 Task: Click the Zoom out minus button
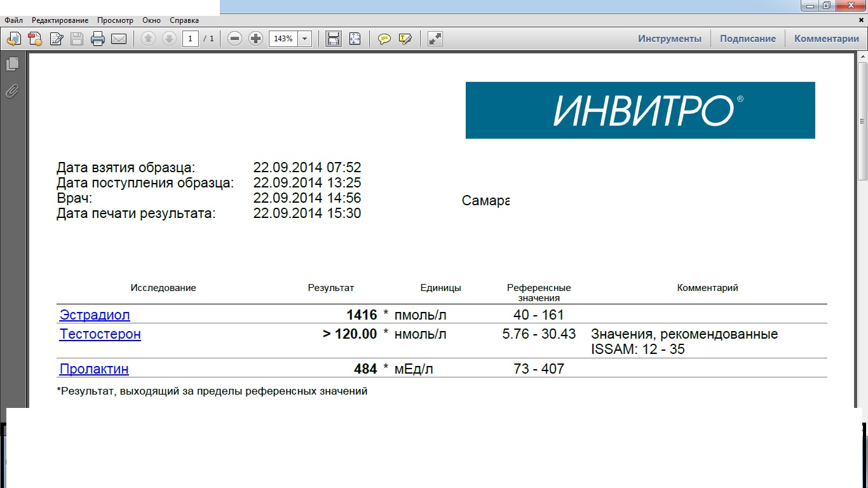click(x=234, y=39)
